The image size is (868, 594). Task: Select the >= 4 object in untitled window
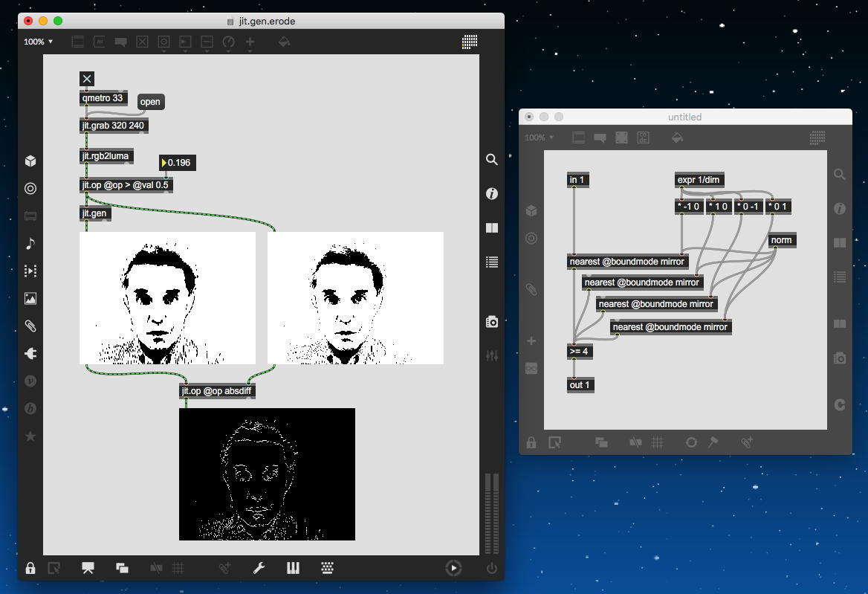[580, 351]
